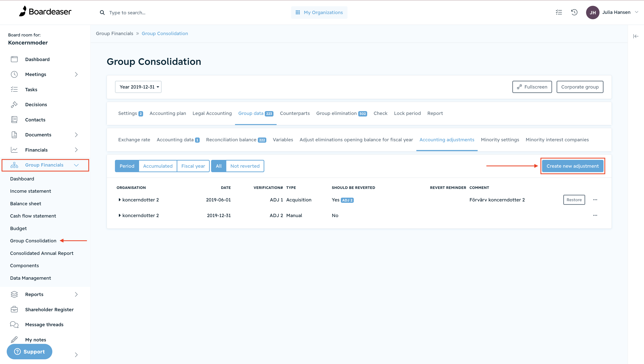Switch to the Group elimination tab
This screenshot has width=644, height=364.
pyautogui.click(x=341, y=113)
